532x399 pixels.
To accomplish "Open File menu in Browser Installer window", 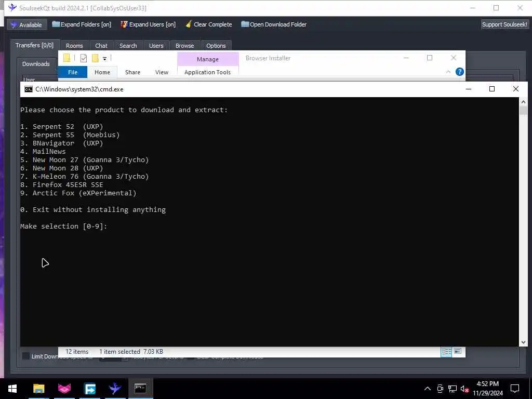I will pos(73,72).
